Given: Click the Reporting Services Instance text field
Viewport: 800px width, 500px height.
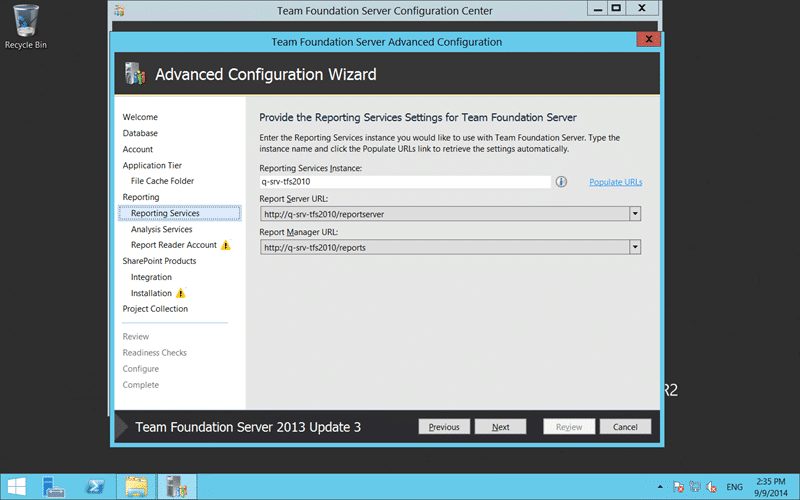Looking at the screenshot, I should point(405,182).
